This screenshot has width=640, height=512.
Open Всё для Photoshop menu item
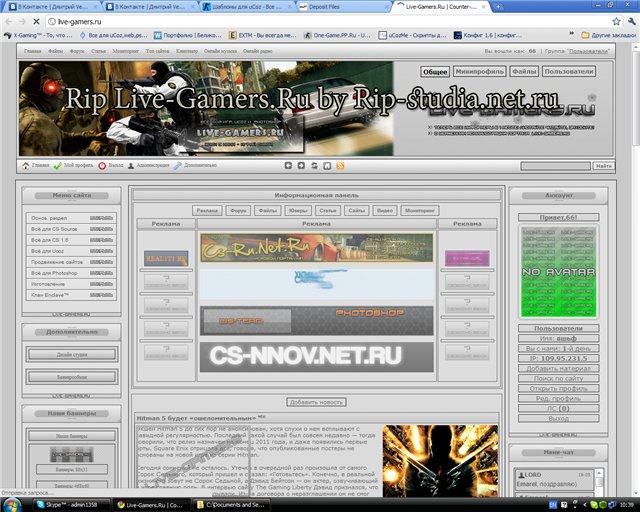(71, 273)
